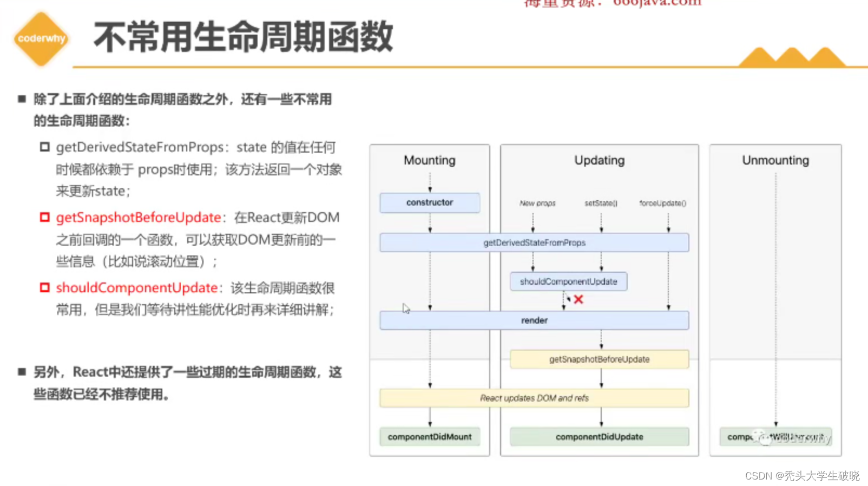This screenshot has width=868, height=486.
Task: Click the hollow square bullet before getDerivedStateFromProps
Action: 45,147
